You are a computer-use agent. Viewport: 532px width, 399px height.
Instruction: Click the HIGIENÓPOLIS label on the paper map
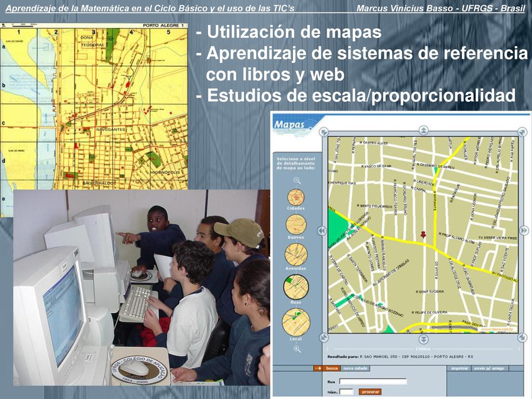[x=165, y=172]
